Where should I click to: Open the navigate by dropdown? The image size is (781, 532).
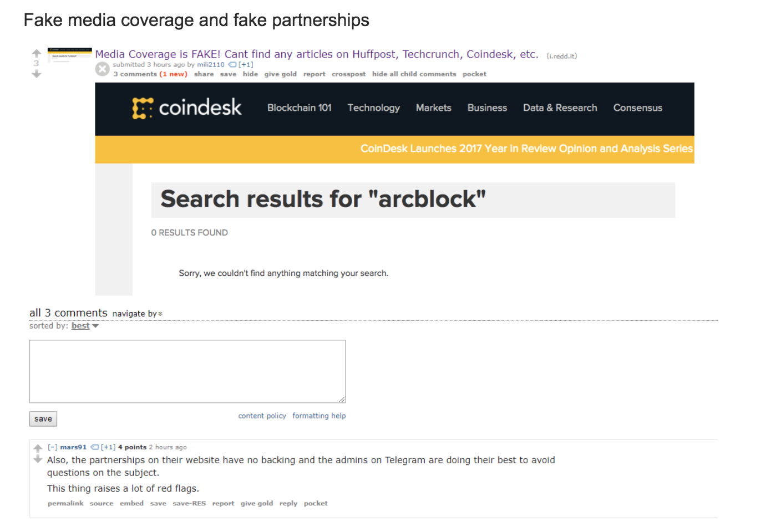136,314
